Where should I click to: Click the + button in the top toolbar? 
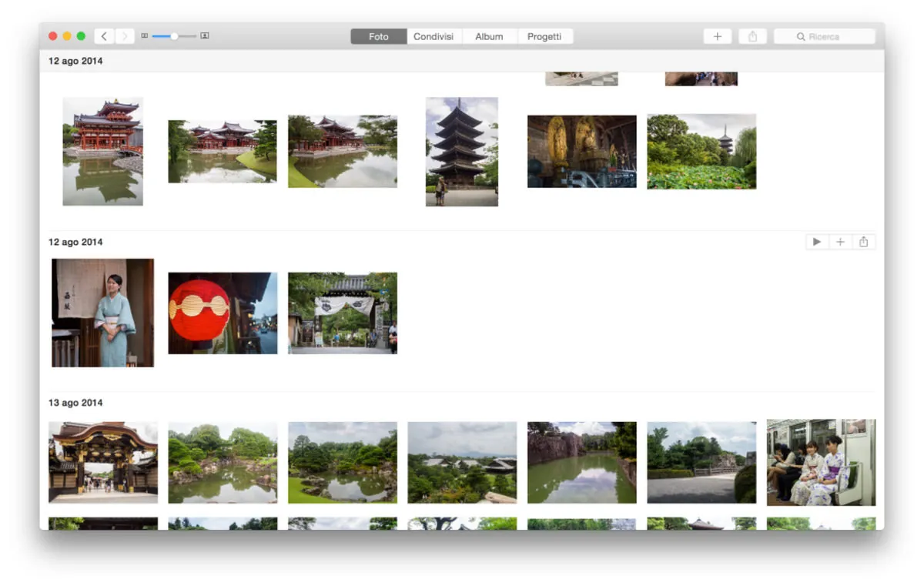point(717,35)
